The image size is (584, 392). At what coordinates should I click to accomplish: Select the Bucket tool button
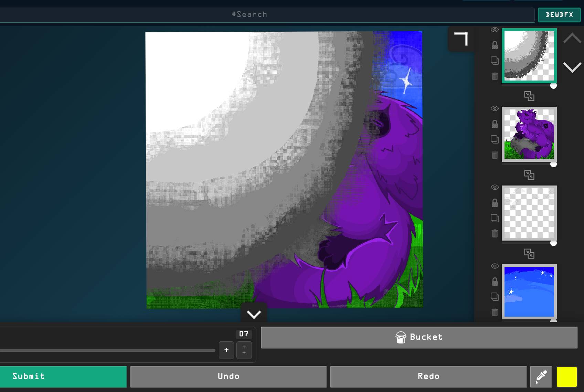point(419,337)
